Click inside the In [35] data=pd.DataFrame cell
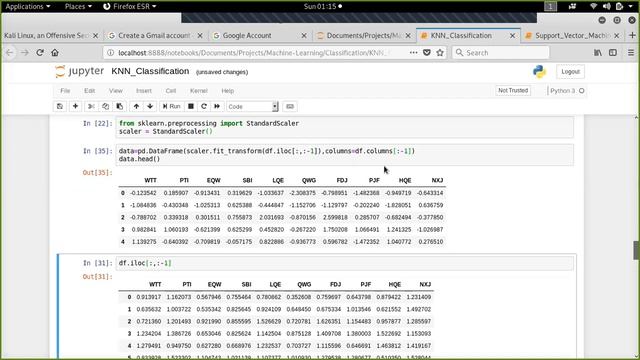 click(x=345, y=155)
